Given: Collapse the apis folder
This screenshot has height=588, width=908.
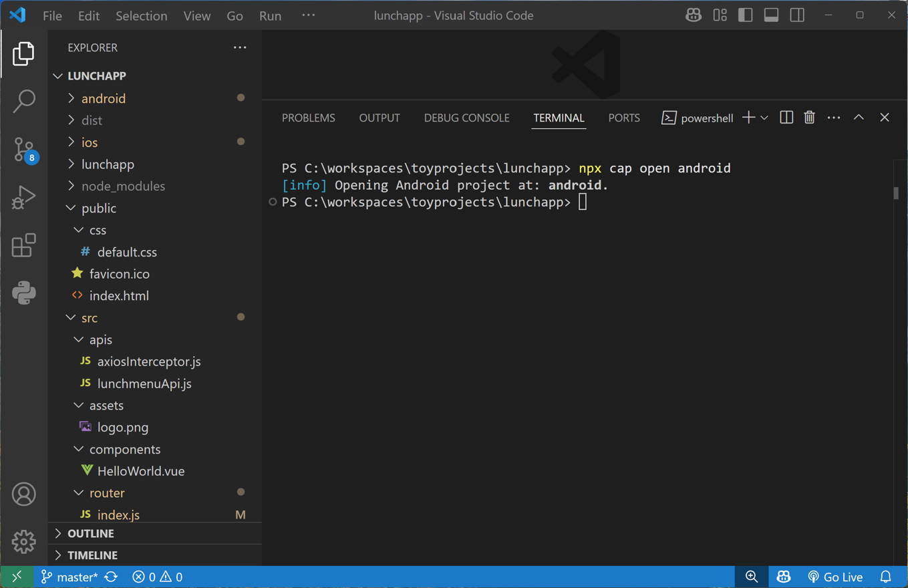Looking at the screenshot, I should point(155,339).
